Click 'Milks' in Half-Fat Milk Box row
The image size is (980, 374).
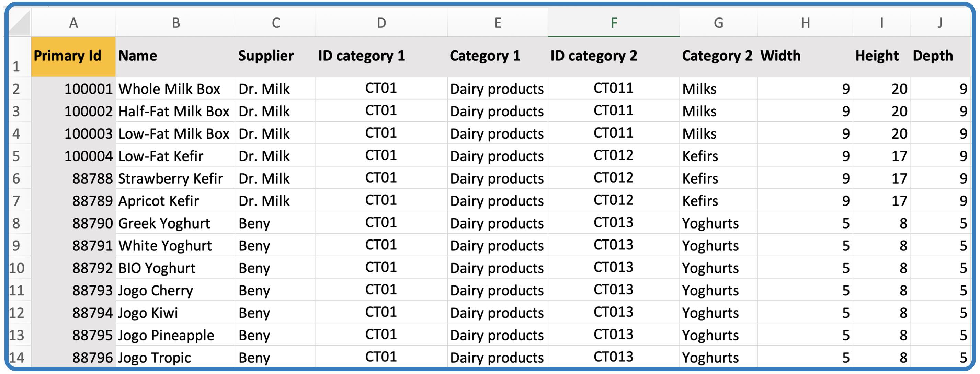click(719, 110)
